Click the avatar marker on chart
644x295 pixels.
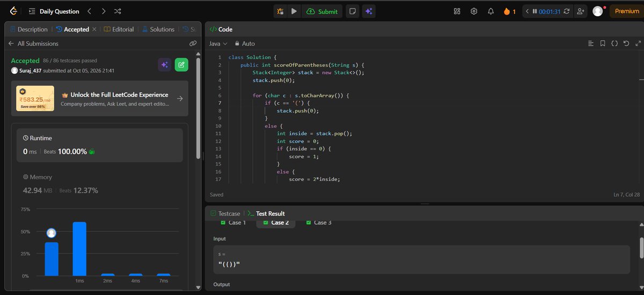[x=52, y=233]
